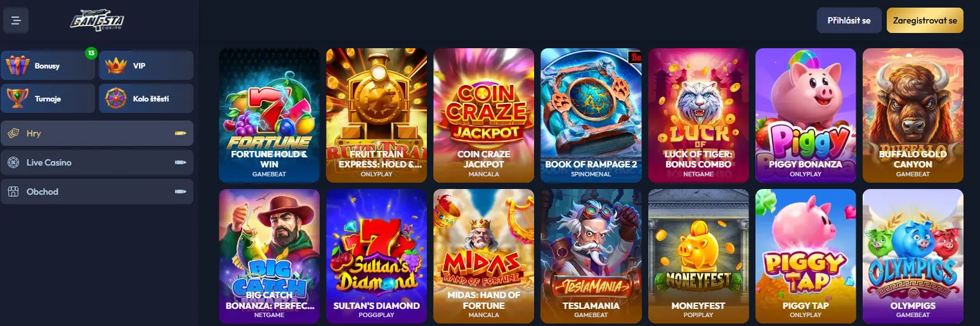Open the hamburger menu icon
The height and width of the screenshot is (326, 980).
click(16, 20)
